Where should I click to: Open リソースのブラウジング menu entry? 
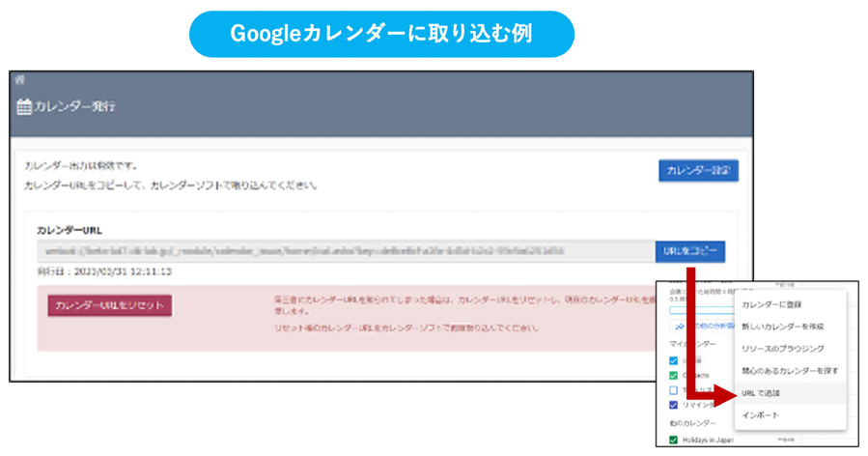[x=790, y=349]
